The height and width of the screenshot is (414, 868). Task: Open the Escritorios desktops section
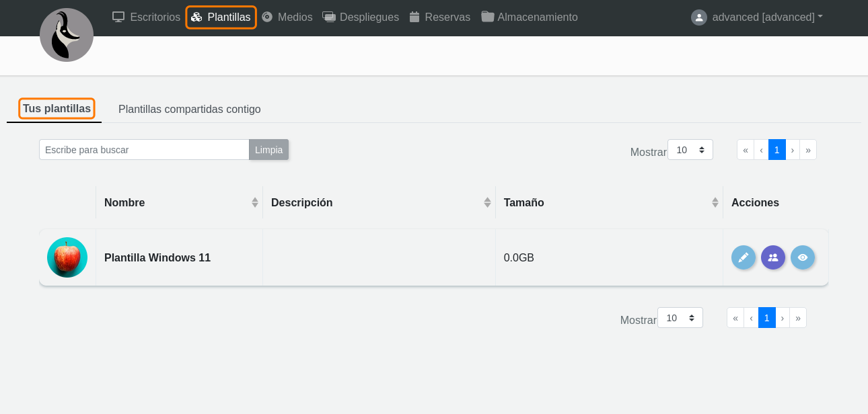(x=147, y=17)
